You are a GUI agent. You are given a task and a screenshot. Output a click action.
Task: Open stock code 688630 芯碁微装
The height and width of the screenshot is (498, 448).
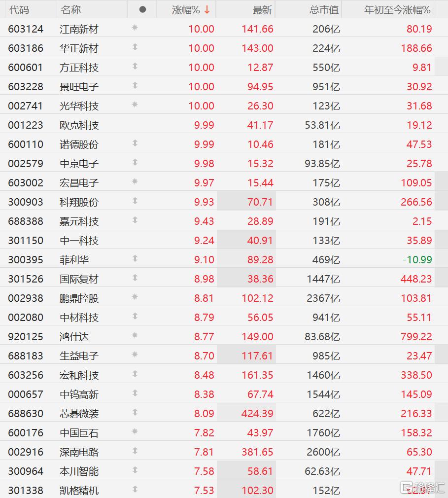pyautogui.click(x=26, y=414)
